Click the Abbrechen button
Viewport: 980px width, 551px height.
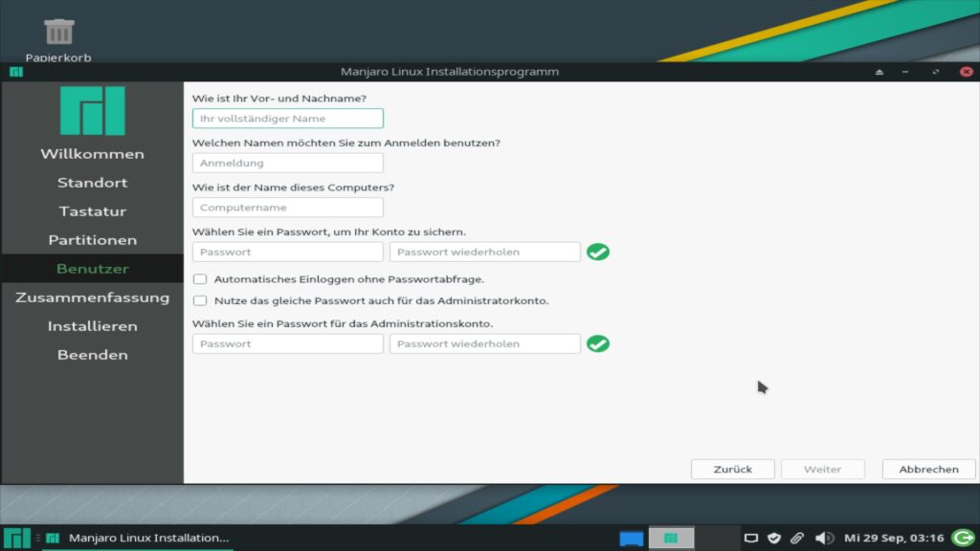pyautogui.click(x=928, y=469)
